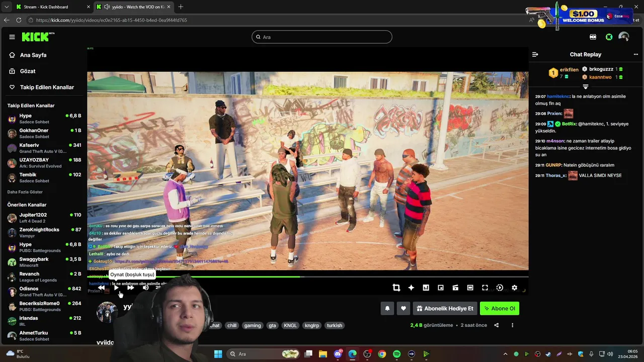Go to Ana Sayfa home page
The width and height of the screenshot is (644, 362).
pyautogui.click(x=33, y=55)
